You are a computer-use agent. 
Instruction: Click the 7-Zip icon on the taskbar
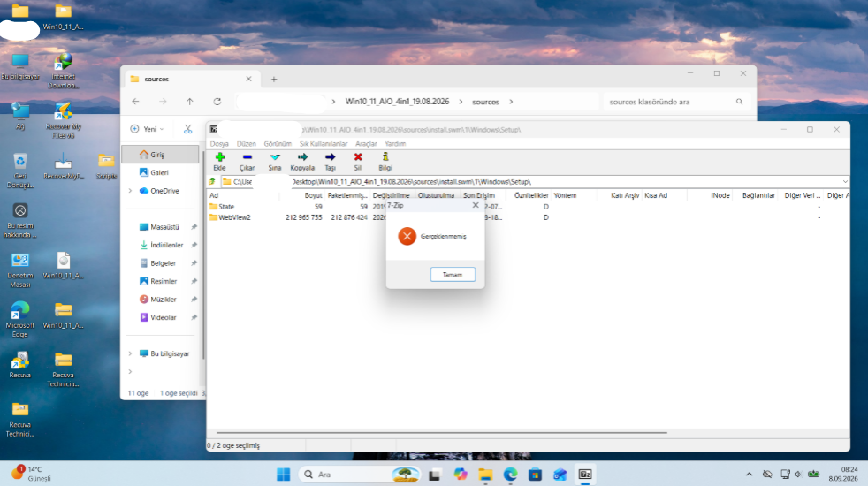(585, 475)
